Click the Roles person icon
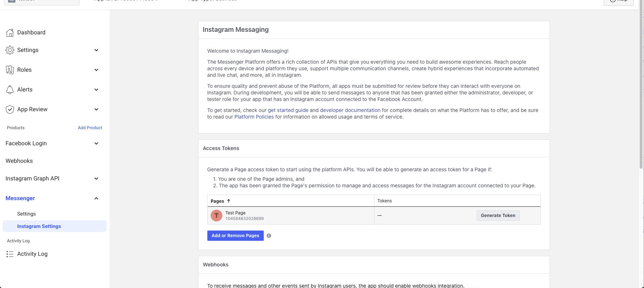Screen dimensions: 644x288 pyautogui.click(x=10, y=70)
